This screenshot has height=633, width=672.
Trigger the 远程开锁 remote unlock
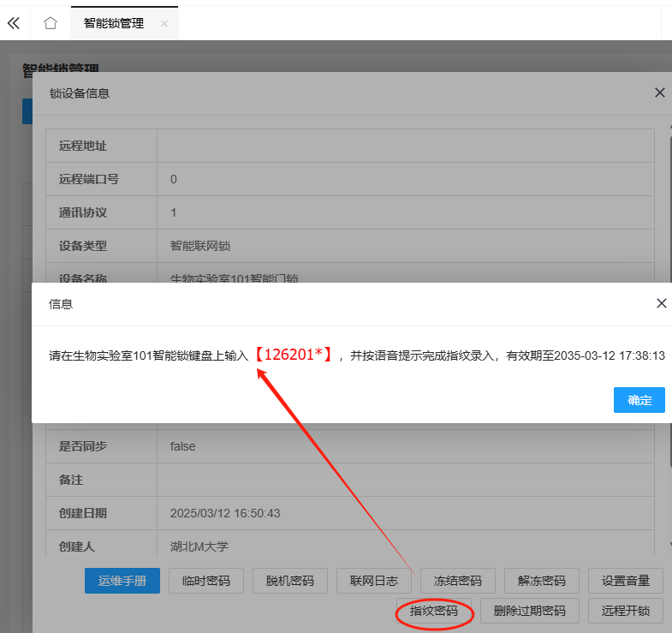pyautogui.click(x=626, y=612)
